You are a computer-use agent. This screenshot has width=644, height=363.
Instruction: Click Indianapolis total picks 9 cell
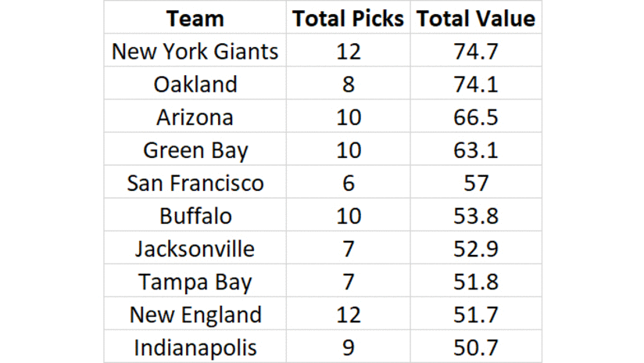[x=348, y=347]
